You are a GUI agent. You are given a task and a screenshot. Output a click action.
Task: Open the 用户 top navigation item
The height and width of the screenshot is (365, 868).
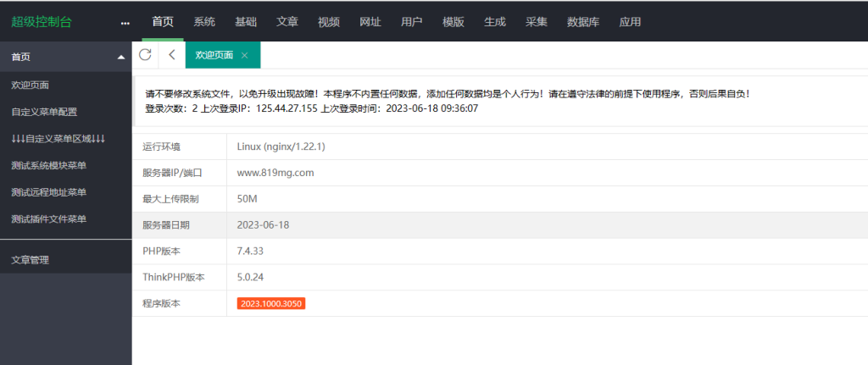412,22
